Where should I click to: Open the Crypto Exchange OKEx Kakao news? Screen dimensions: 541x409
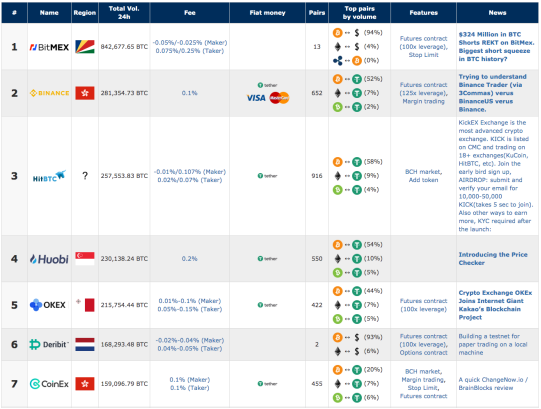point(495,305)
